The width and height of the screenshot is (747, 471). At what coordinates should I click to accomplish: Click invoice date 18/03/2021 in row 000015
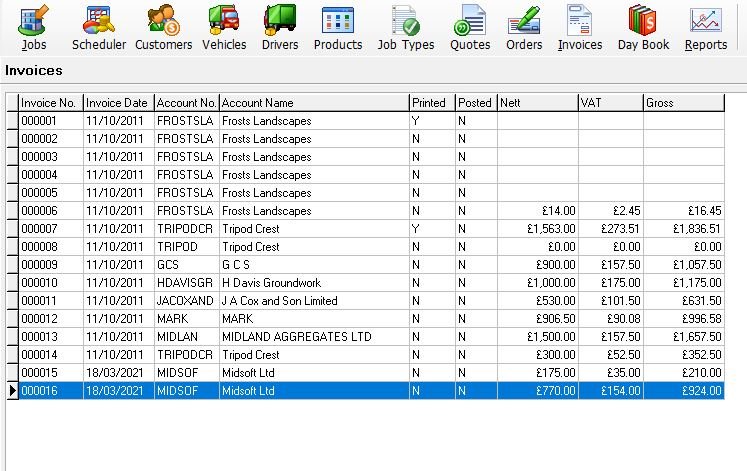(119, 373)
